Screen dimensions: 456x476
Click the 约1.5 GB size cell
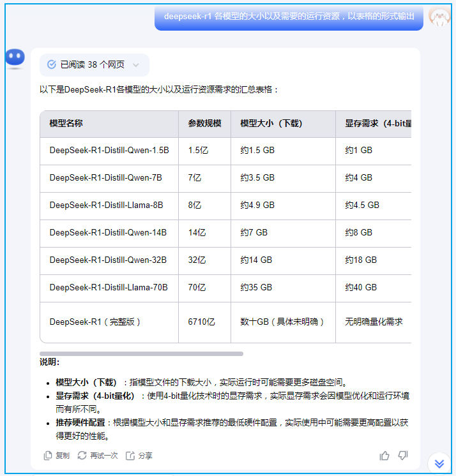(283, 151)
